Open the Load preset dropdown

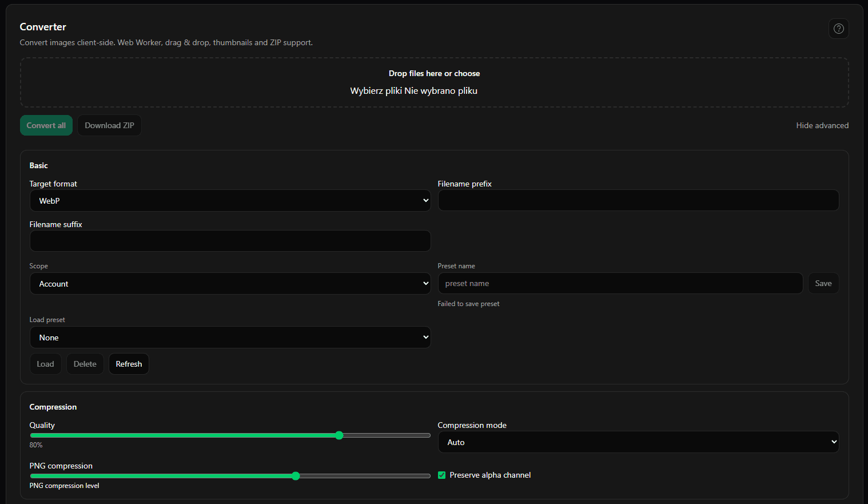click(230, 338)
